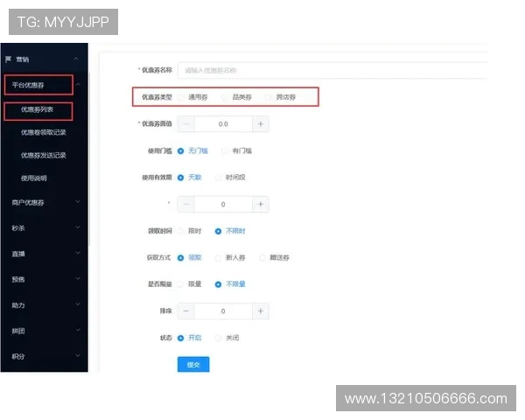The image size is (525, 420).
Task: Expand the 拼团 menu chevron
Action: click(78, 330)
